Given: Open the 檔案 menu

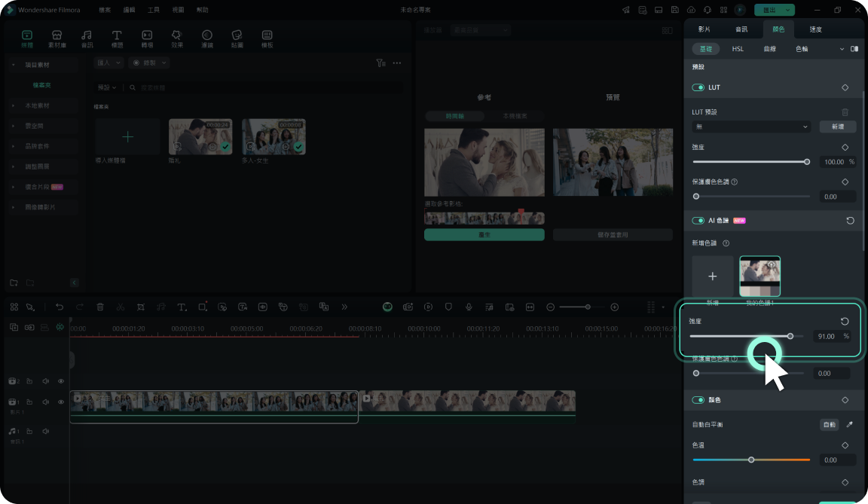Looking at the screenshot, I should click(105, 10).
